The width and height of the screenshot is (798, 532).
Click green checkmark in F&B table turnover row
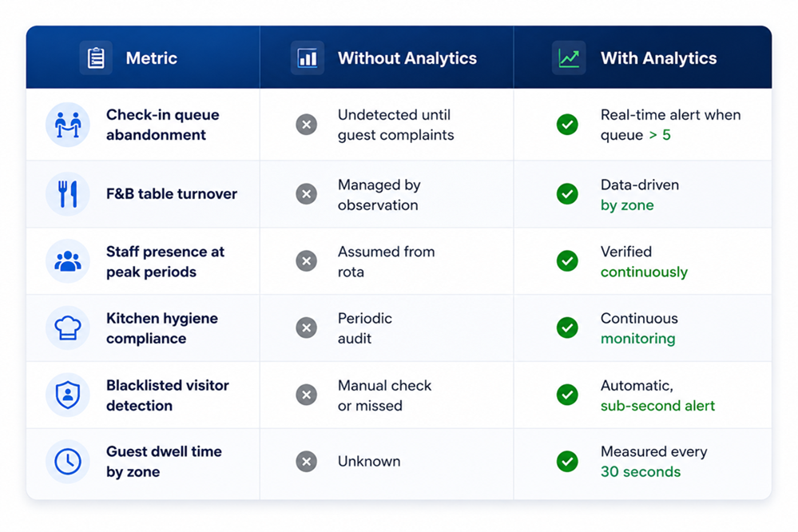(567, 194)
